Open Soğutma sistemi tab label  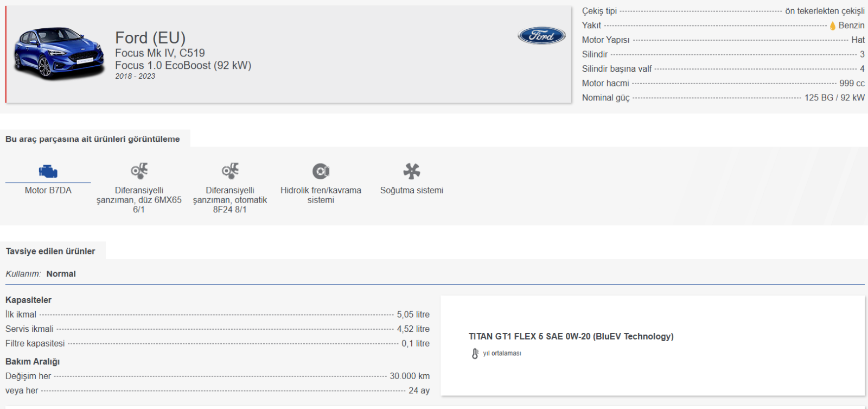pos(412,190)
